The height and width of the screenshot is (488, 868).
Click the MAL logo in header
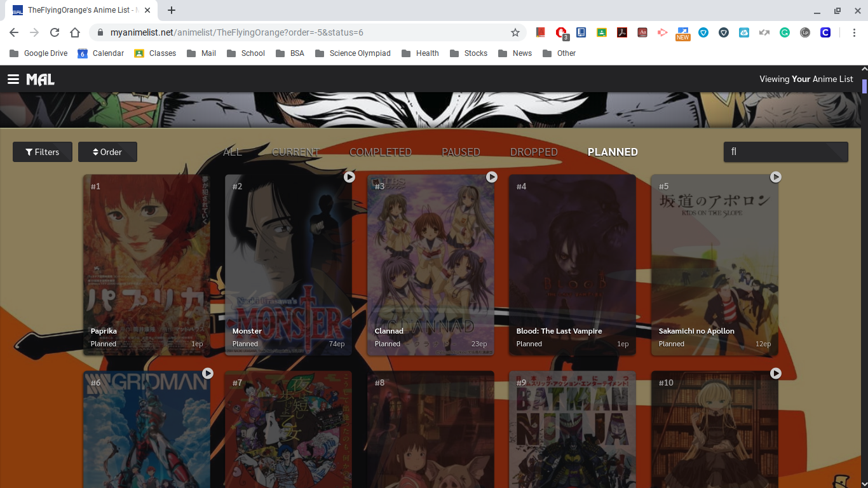tap(40, 79)
